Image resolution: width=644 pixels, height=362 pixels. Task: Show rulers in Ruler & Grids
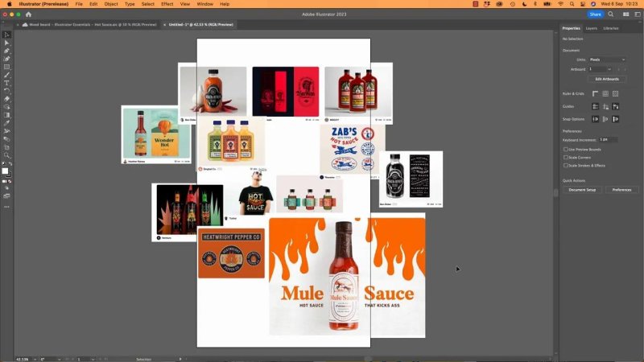(595, 94)
